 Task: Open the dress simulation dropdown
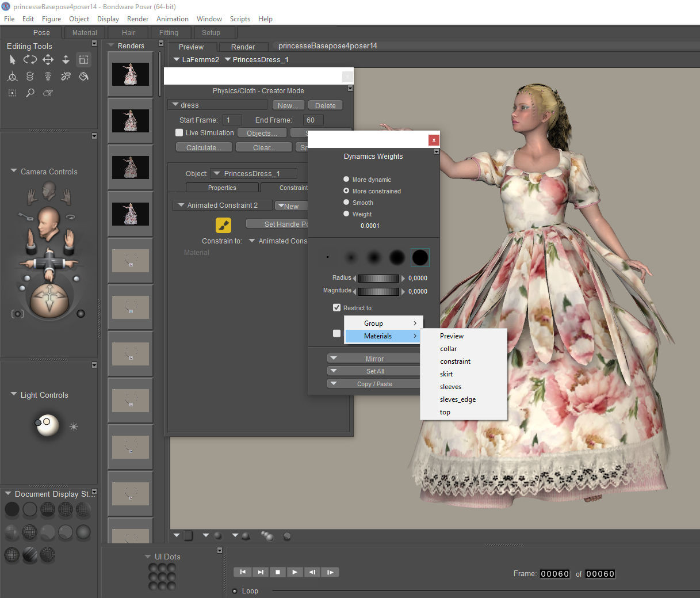(218, 105)
